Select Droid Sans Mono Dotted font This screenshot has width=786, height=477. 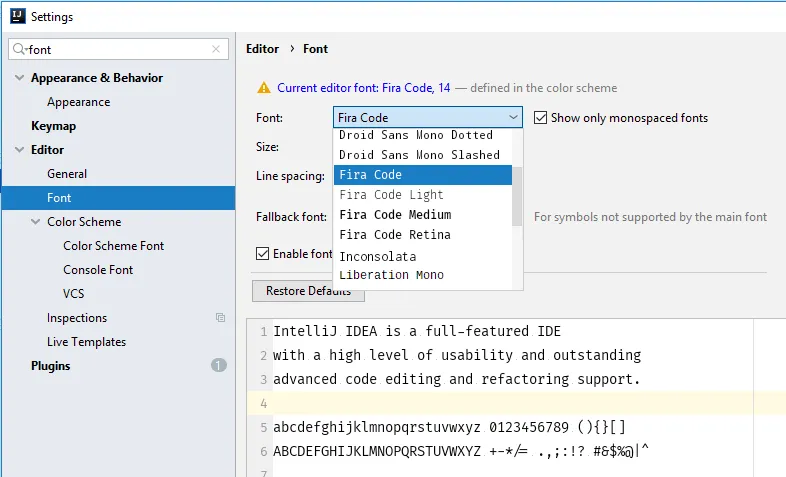[423, 135]
